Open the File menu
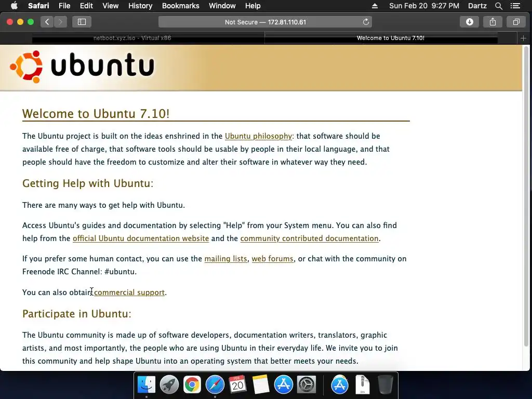Viewport: 532px width, 399px height. [64, 6]
